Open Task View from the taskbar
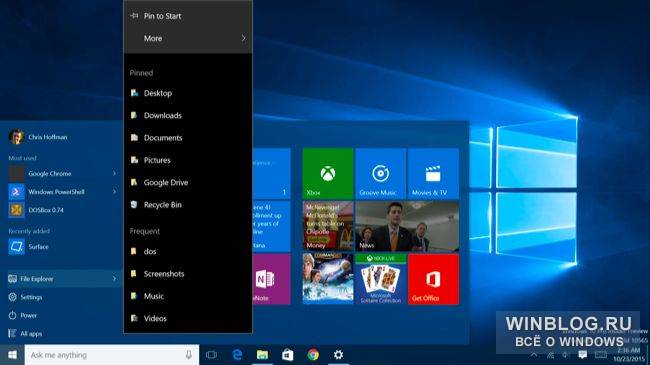650x365 pixels. pos(211,355)
